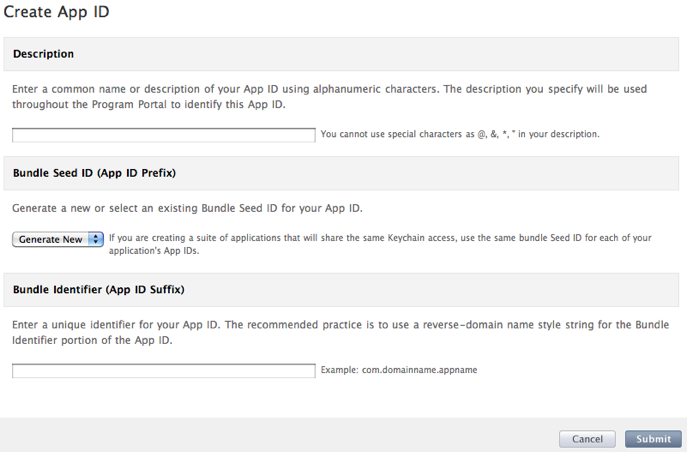Image resolution: width=687 pixels, height=452 pixels.
Task: Click the Bundle Seed ID (App ID Prefix) header
Action: (x=94, y=173)
